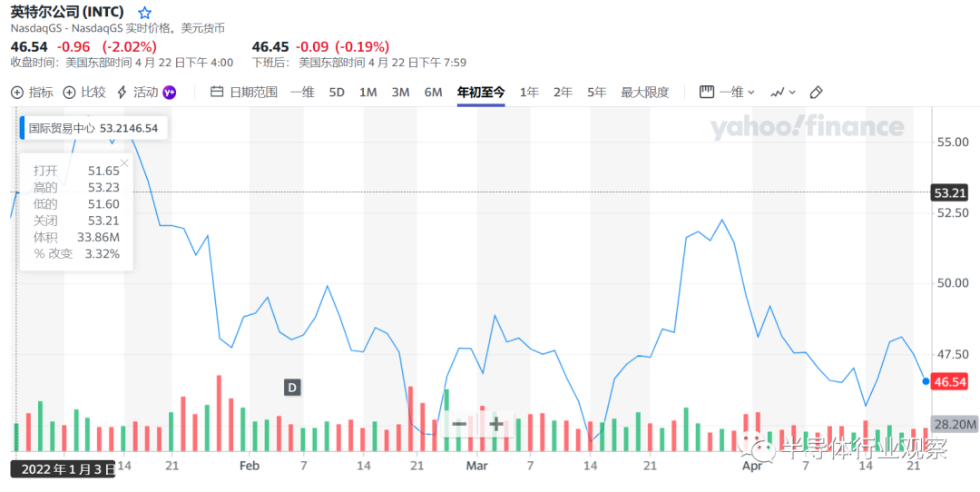Click the Feb axis label
The height and width of the screenshot is (492, 980).
(250, 466)
